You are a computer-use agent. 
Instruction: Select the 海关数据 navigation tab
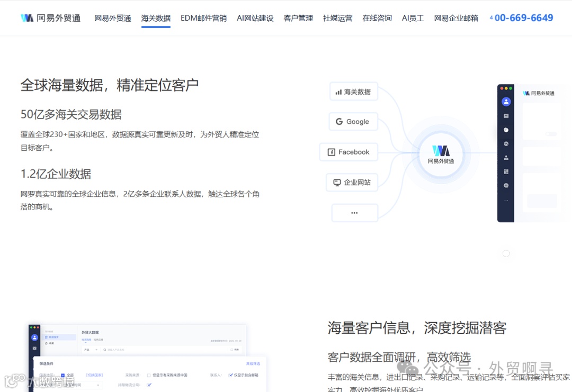click(156, 18)
